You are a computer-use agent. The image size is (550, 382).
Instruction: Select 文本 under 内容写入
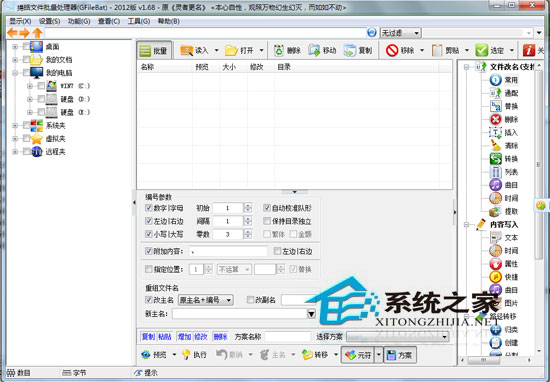click(x=503, y=237)
